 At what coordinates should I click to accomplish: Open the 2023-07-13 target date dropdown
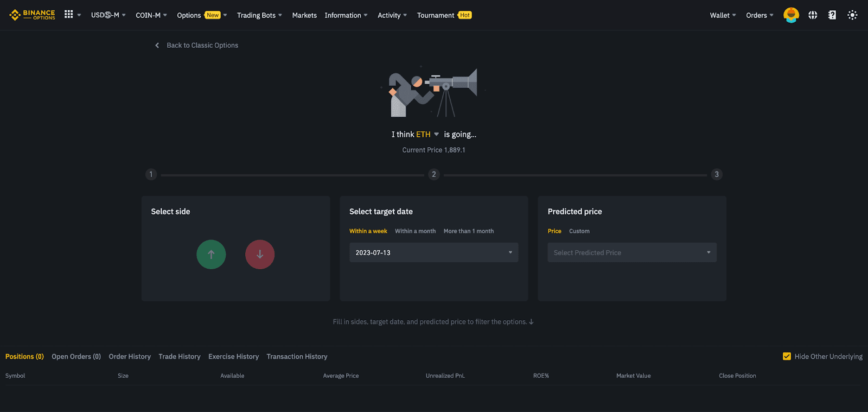434,252
